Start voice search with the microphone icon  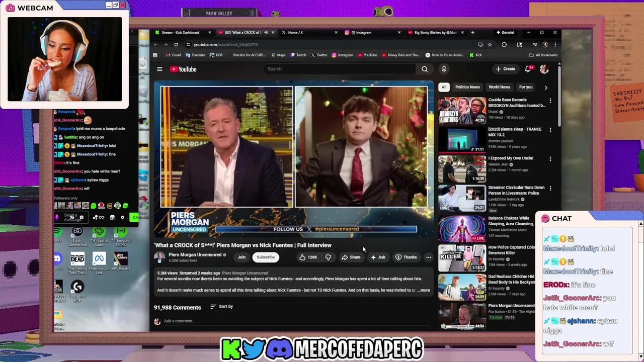(444, 69)
